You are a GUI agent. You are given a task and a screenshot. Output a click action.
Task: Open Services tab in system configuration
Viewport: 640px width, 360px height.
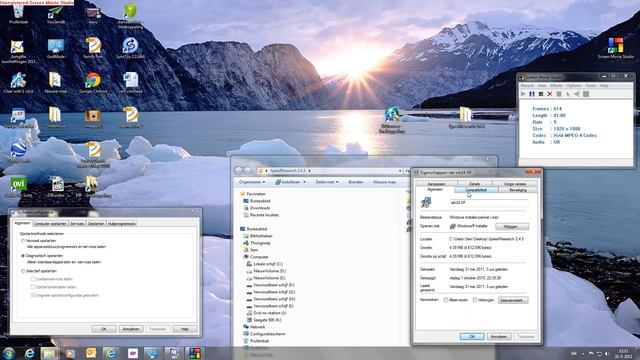click(x=77, y=224)
